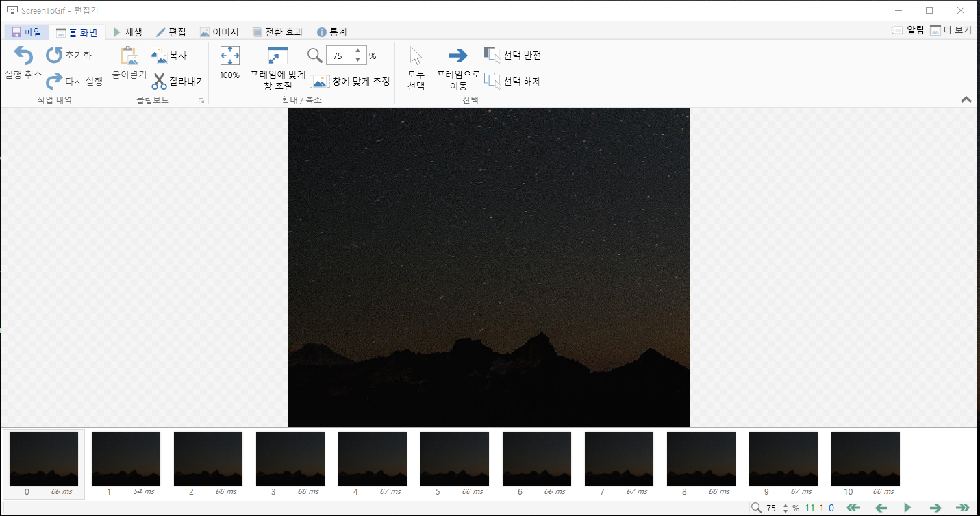This screenshot has width=980, height=516.
Task: Decrease ribbon zoom with down stepper
Action: coord(357,60)
